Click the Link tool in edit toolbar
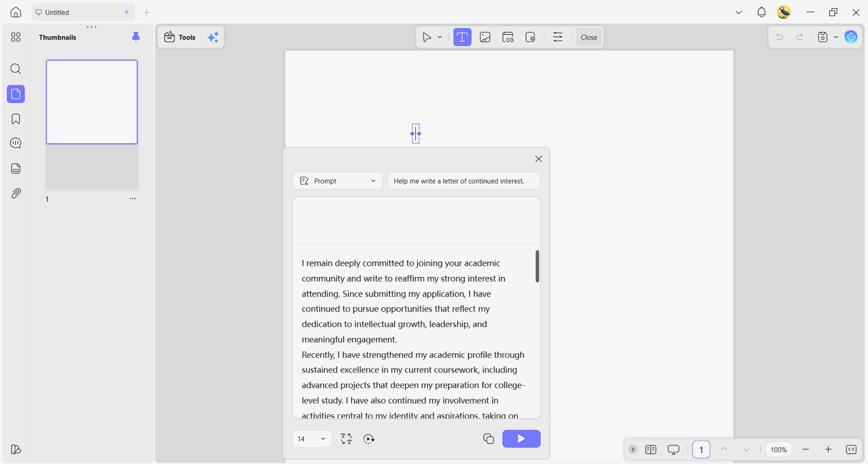This screenshot has height=464, width=868. (508, 37)
